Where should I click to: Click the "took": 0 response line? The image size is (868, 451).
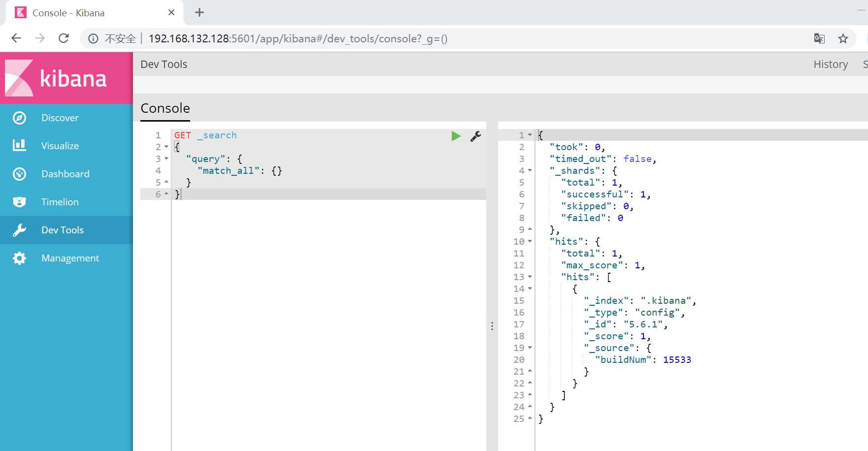pos(577,147)
